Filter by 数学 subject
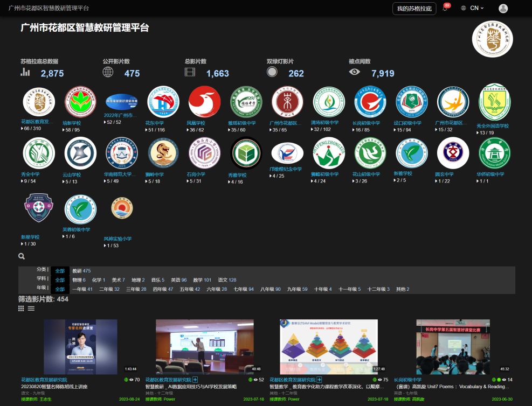The height and width of the screenshot is (406, 532). (x=202, y=280)
